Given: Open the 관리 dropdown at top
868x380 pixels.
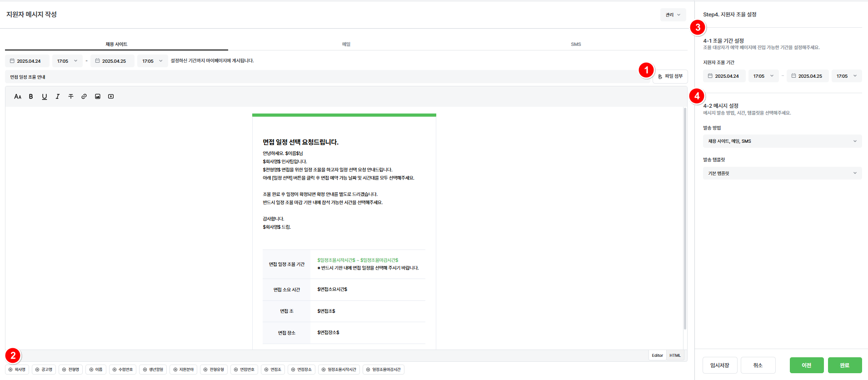Looking at the screenshot, I should click(x=673, y=15).
